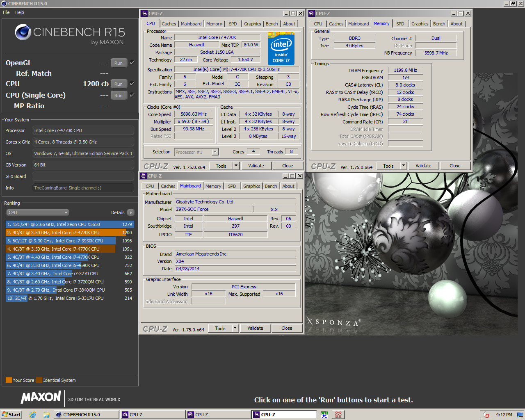Click the Intel inside Core i7 logo
This screenshot has width=525, height=420.
coord(281,49)
